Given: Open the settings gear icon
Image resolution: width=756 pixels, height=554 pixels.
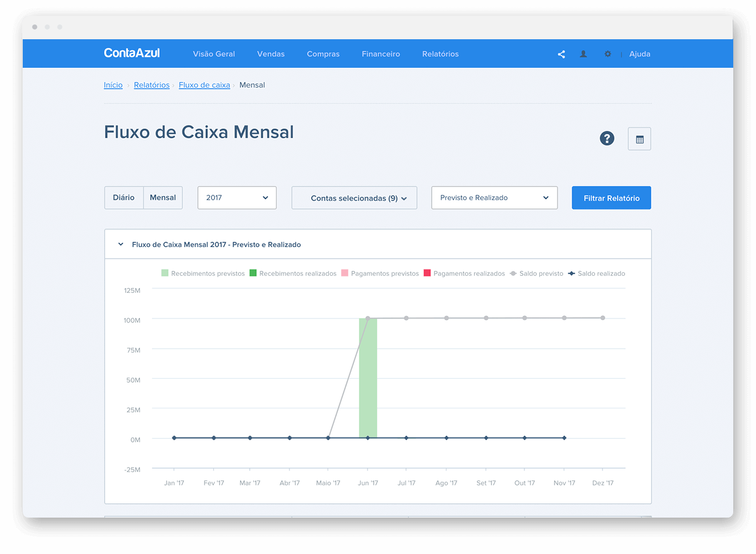Looking at the screenshot, I should [x=608, y=54].
